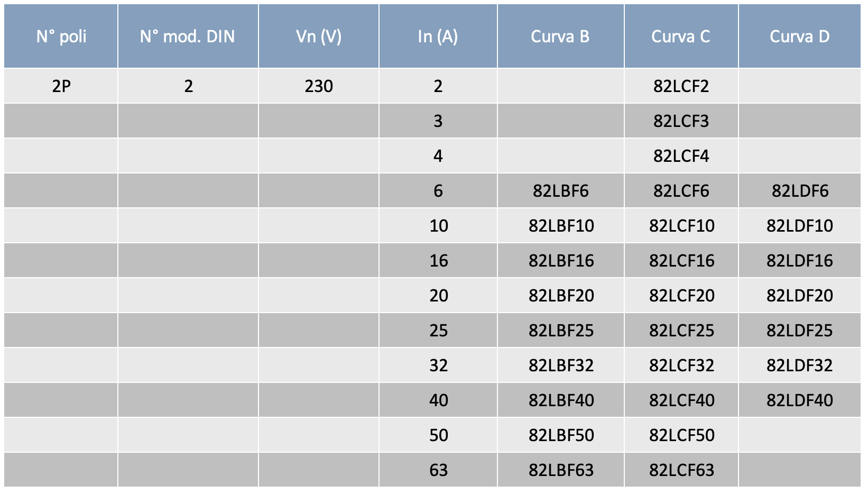Click the Vn (V) header cell

point(319,36)
